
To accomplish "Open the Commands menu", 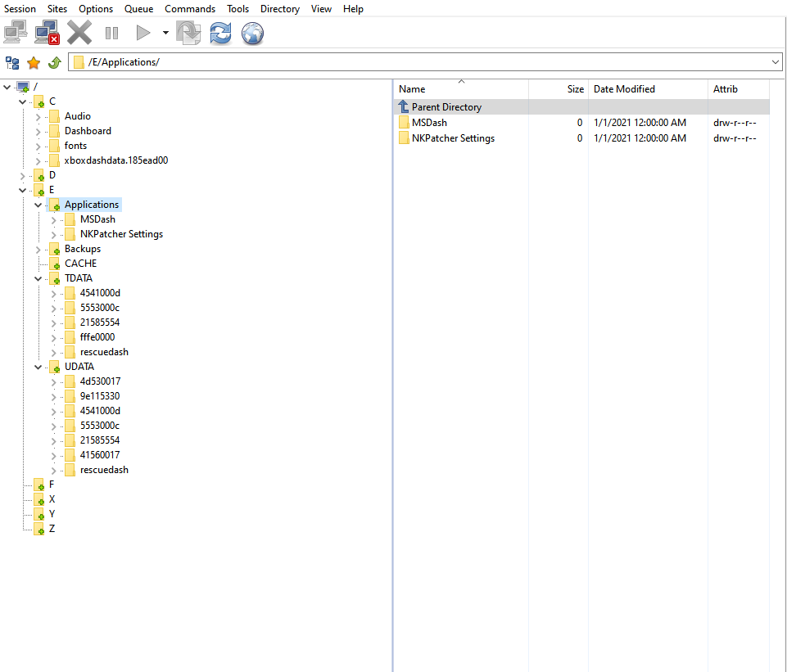I will pyautogui.click(x=190, y=9).
